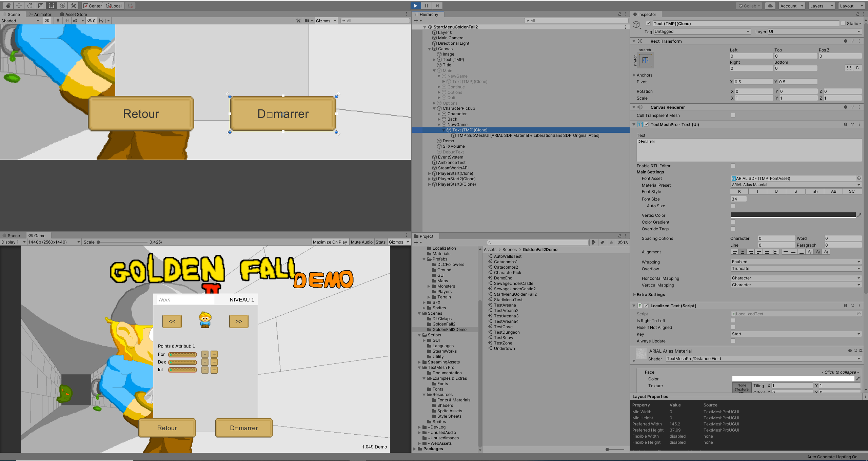Toggle 2D scene view mode

[47, 21]
